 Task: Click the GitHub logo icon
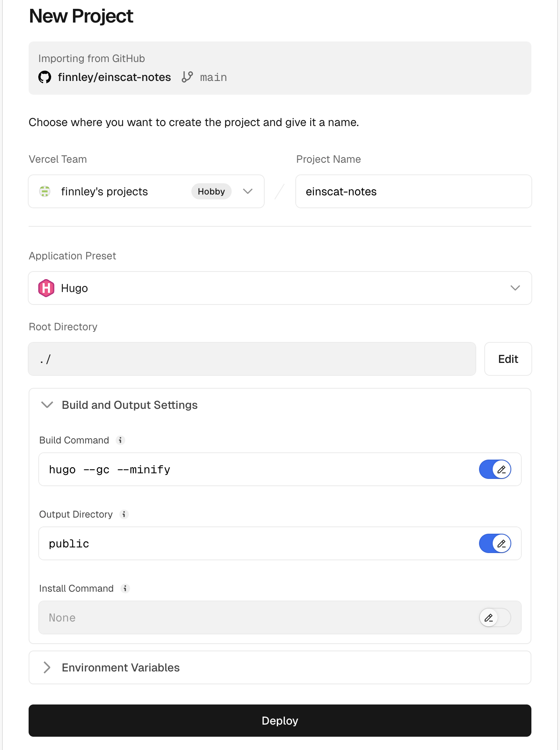click(45, 77)
